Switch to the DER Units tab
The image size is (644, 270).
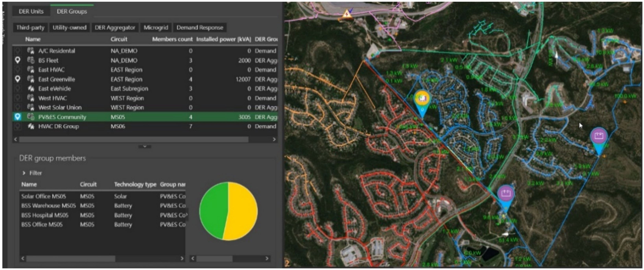31,11
